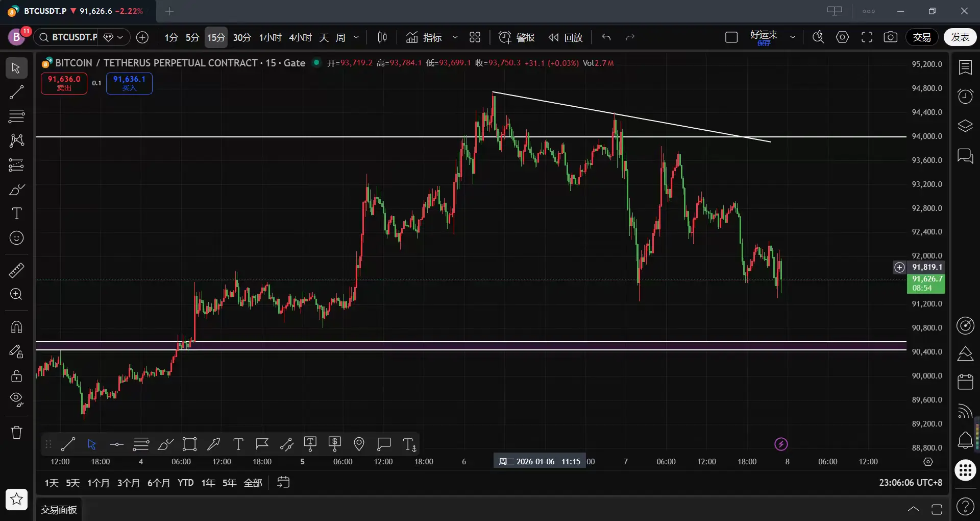This screenshot has height=521, width=980.
Task: Select the text tool in left toolbar
Action: (16, 214)
